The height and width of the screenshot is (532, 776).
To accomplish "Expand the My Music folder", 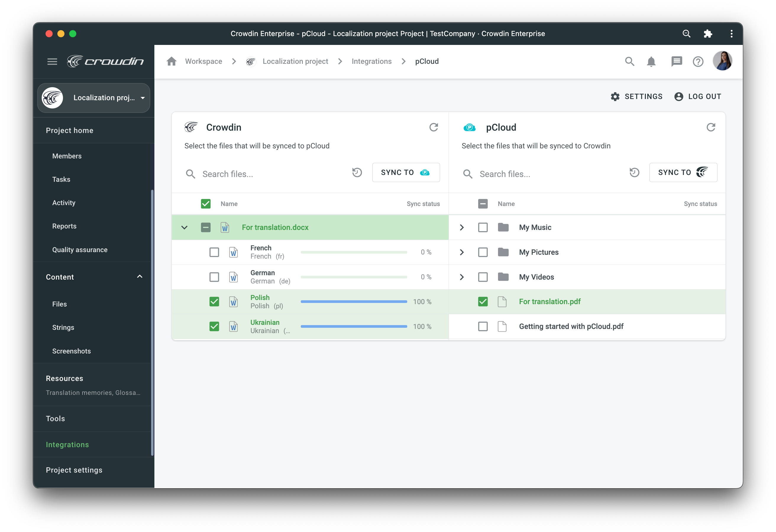I will tap(461, 228).
